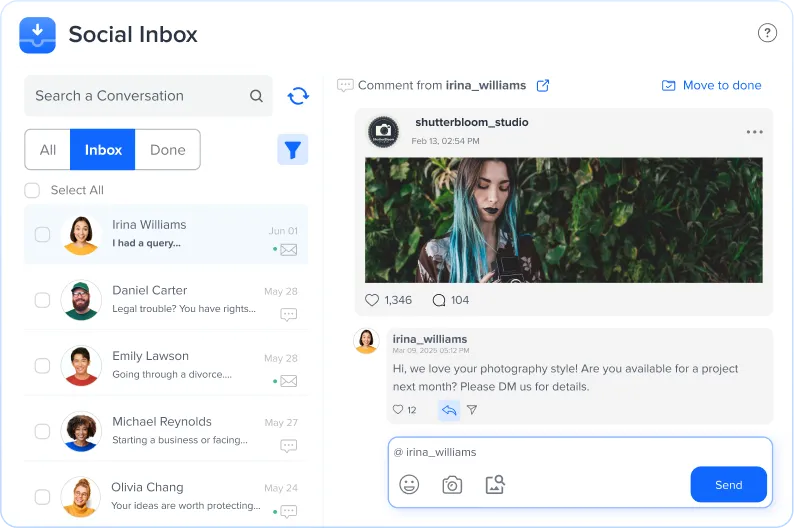This screenshot has height=528, width=794.
Task: Select the Michael Reynolds name text
Action: pos(162,421)
